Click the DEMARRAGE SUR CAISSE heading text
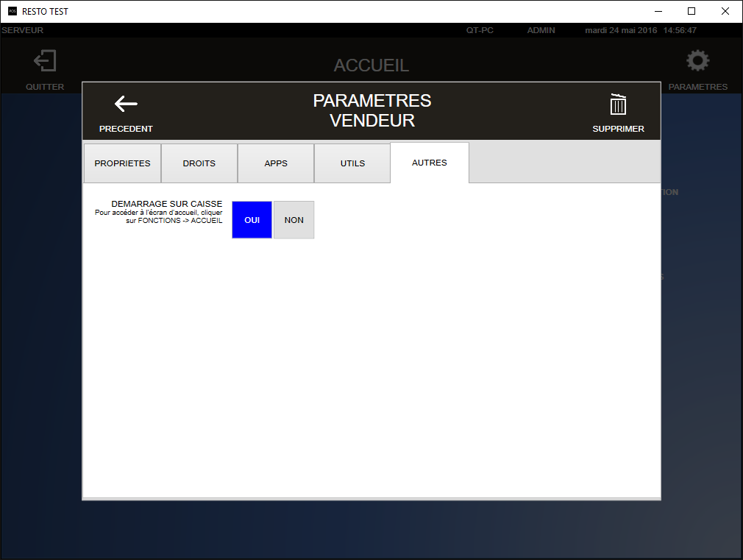Image resolution: width=743 pixels, height=560 pixels. [x=167, y=204]
